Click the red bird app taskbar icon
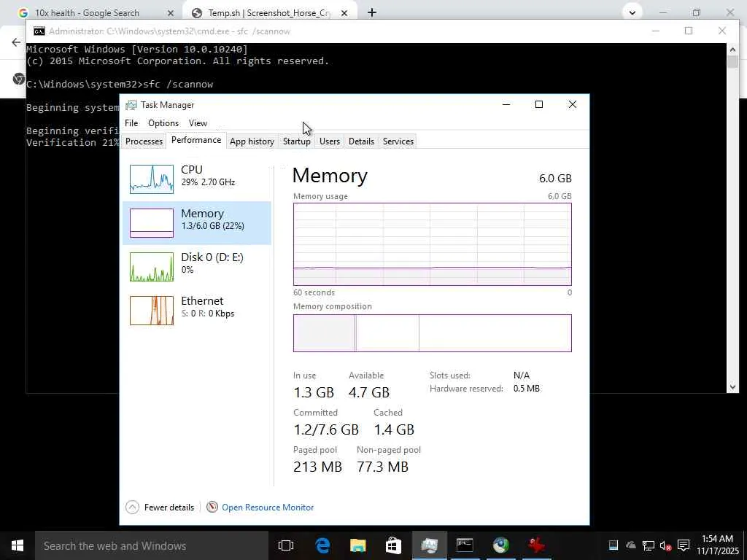 536,545
